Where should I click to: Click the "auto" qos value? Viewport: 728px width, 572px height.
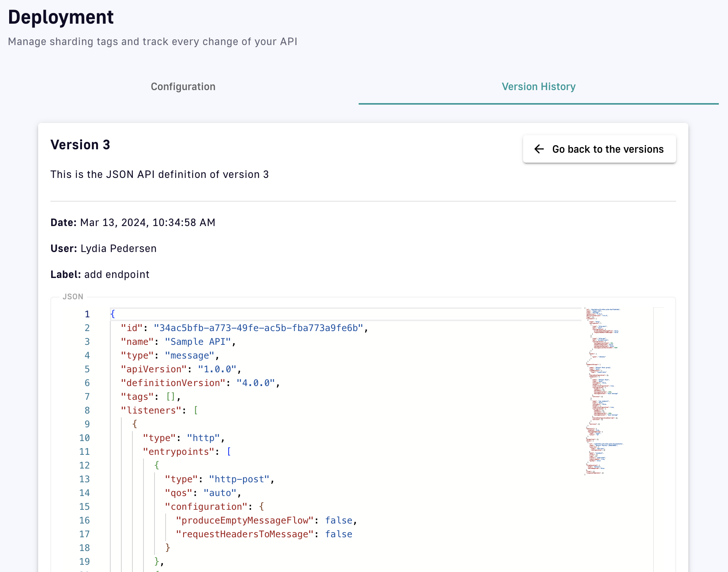click(x=220, y=493)
